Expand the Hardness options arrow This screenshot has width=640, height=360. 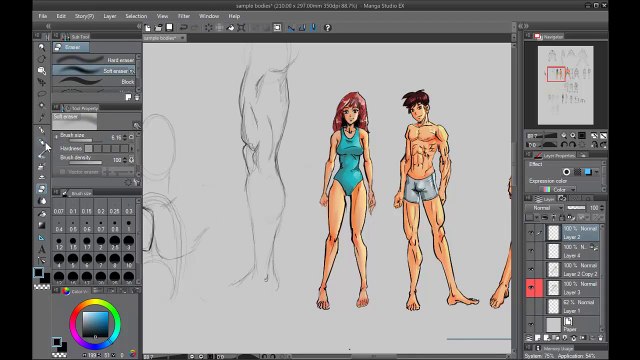(131, 149)
